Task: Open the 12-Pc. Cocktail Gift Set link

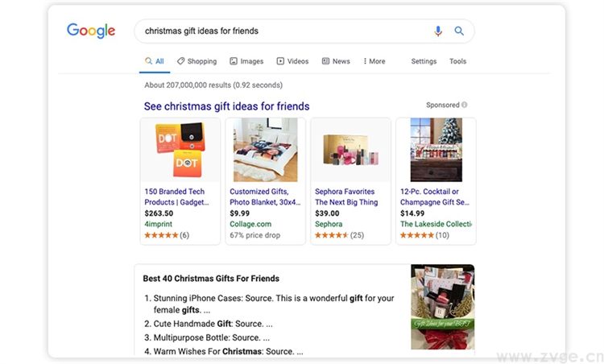Action: pyautogui.click(x=435, y=196)
